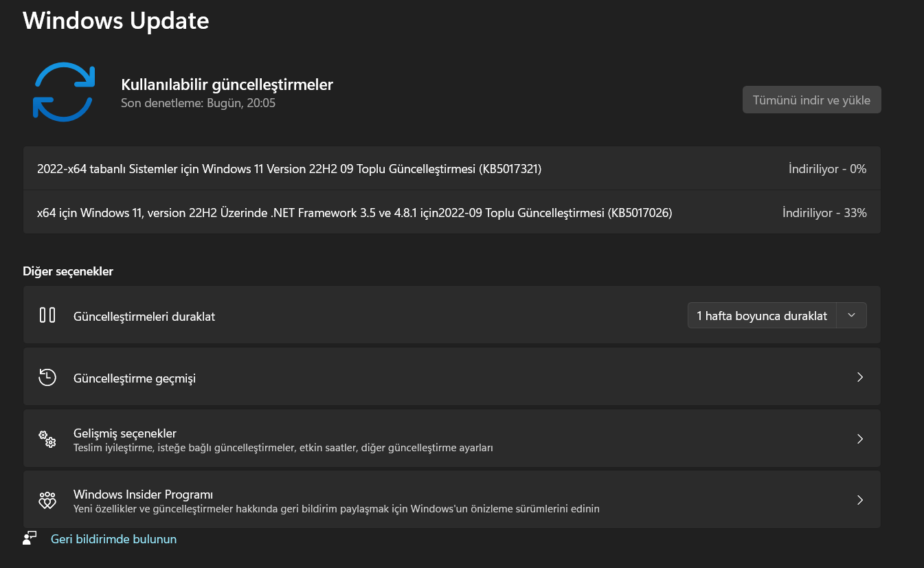924x568 pixels.
Task: Open the Gelişmiş seçenekler menu entry
Action: click(125, 433)
